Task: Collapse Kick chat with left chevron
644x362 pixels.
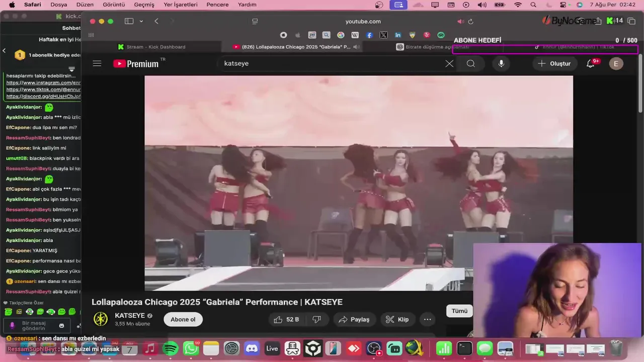Action: pos(4,50)
